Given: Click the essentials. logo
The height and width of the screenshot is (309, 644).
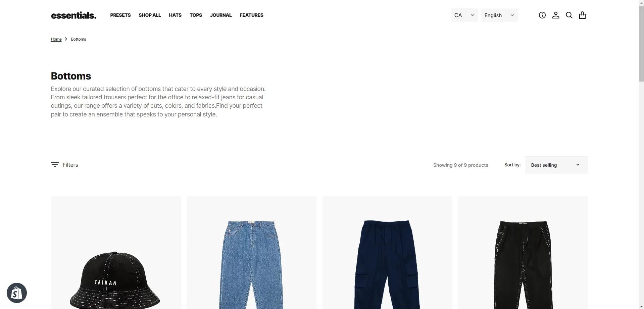Looking at the screenshot, I should click(73, 15).
